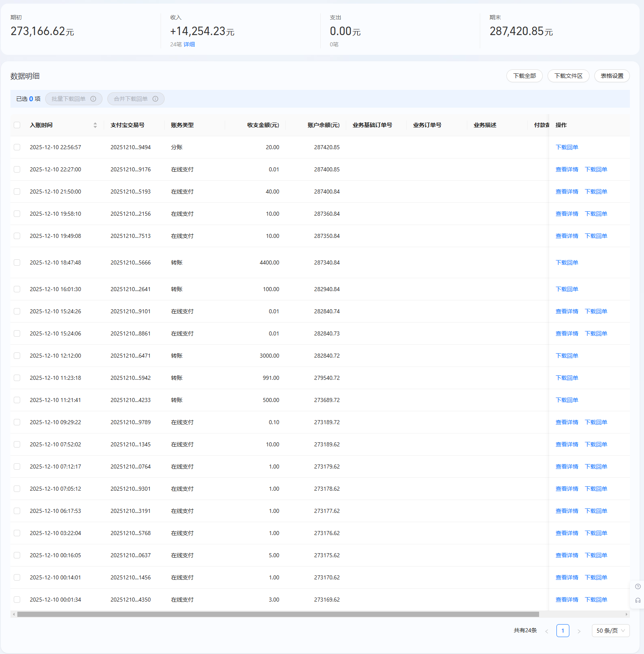
Task: Select page 1 in the pagination
Action: pos(562,631)
